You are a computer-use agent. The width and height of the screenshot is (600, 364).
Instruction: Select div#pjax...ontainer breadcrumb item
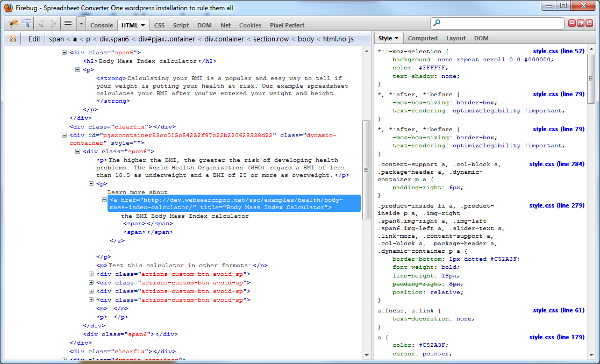click(x=167, y=39)
